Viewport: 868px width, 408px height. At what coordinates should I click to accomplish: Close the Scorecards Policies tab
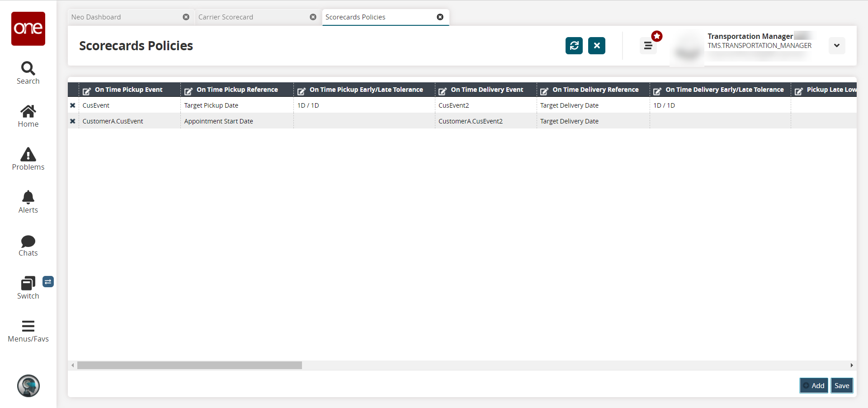[440, 17]
